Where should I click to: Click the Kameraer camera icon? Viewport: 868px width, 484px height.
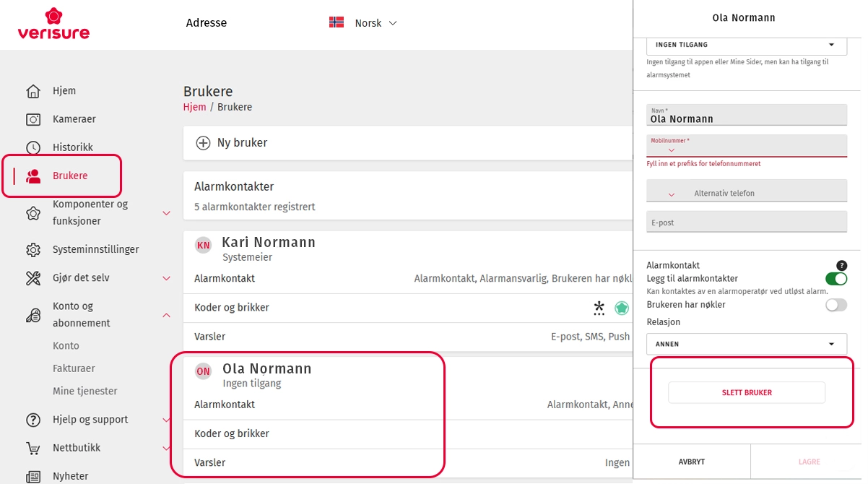33,119
